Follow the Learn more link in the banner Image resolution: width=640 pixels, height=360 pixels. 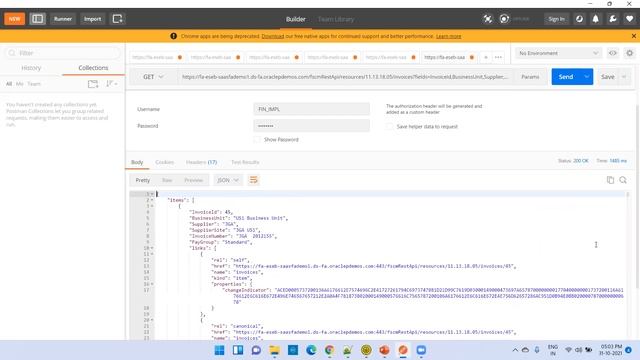coord(449,36)
